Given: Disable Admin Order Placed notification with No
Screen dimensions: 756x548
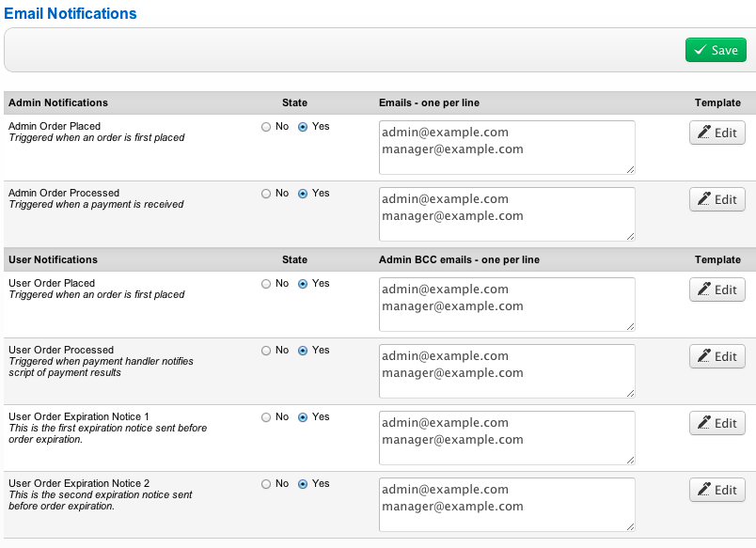Looking at the screenshot, I should (266, 127).
